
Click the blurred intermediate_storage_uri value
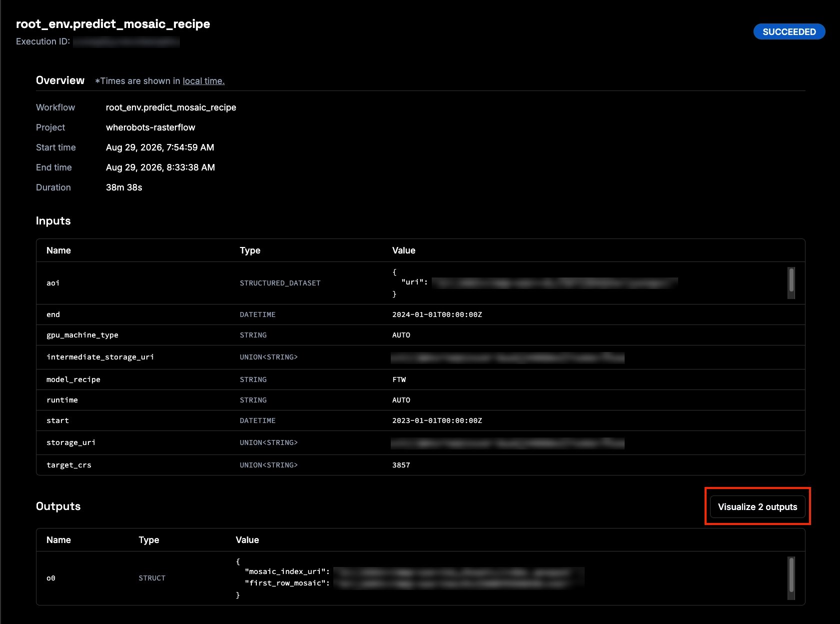[x=508, y=357]
